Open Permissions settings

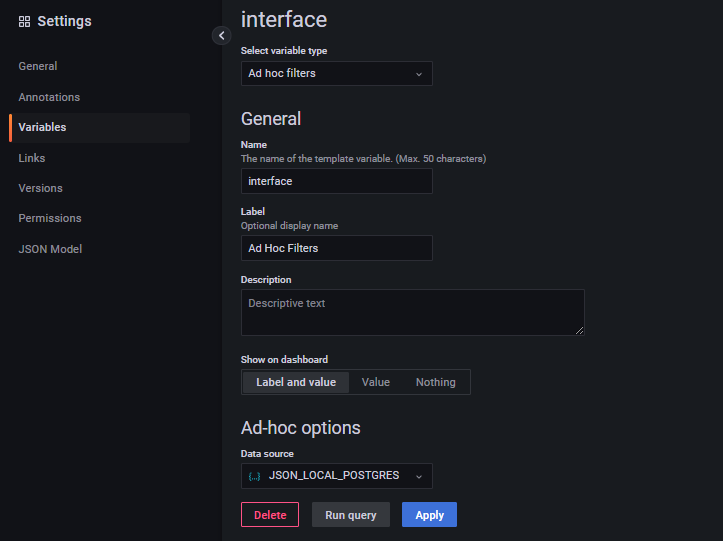[50, 218]
